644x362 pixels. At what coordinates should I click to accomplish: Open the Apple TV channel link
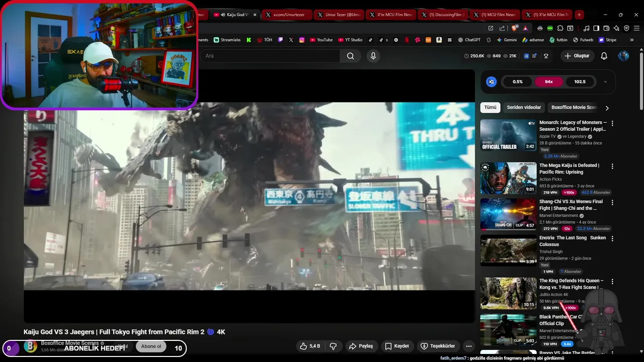[547, 136]
